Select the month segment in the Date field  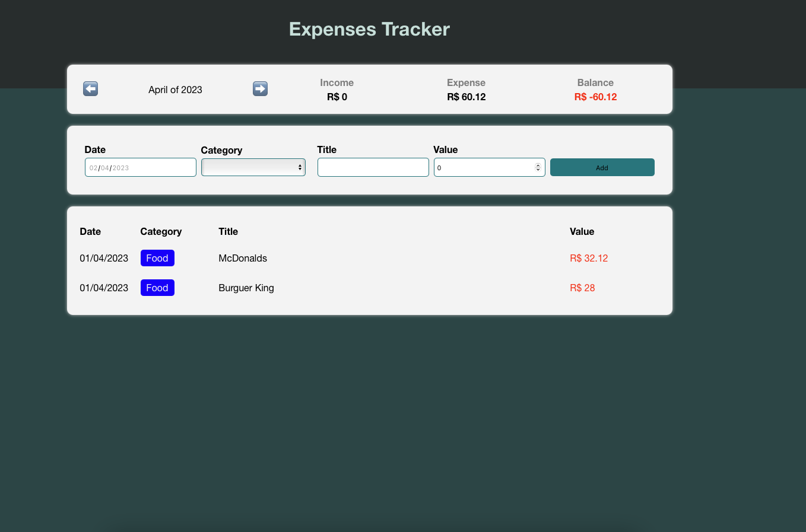105,168
